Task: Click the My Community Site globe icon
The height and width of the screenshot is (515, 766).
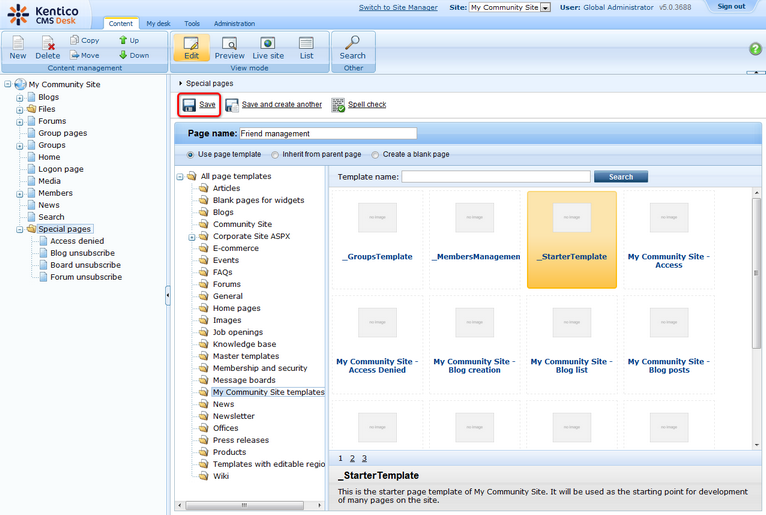Action: pyautogui.click(x=20, y=84)
